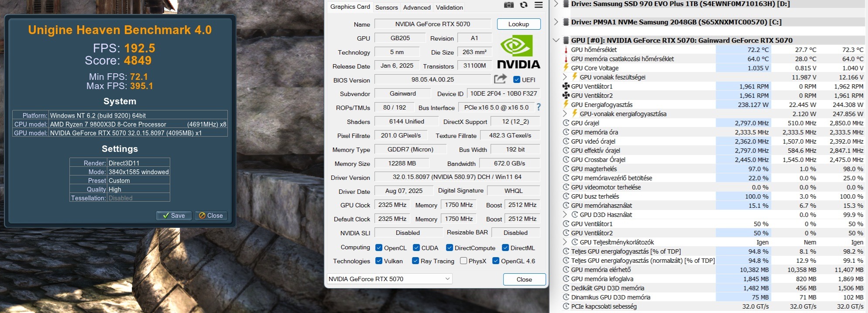Click the clock icon beside GPU Crossbar Órajel
This screenshot has height=313, width=868.
click(566, 160)
